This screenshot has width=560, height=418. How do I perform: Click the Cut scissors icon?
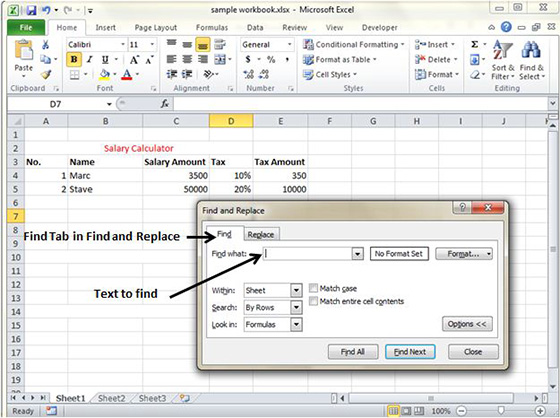tap(45, 45)
